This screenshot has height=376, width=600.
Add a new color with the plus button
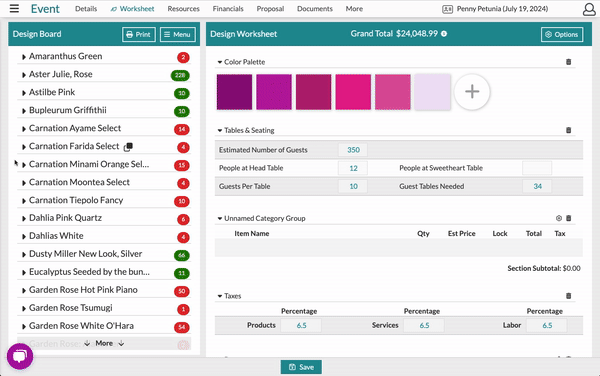tap(472, 92)
